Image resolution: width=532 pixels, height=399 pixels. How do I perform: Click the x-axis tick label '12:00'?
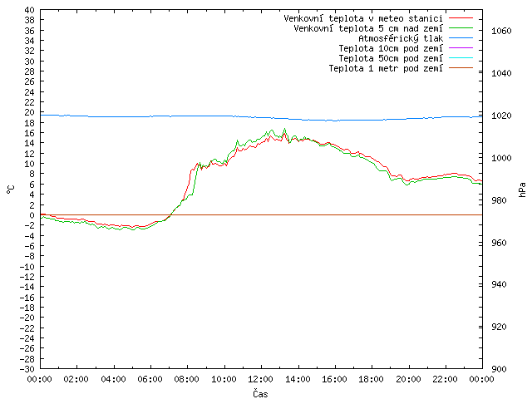pyautogui.click(x=260, y=379)
